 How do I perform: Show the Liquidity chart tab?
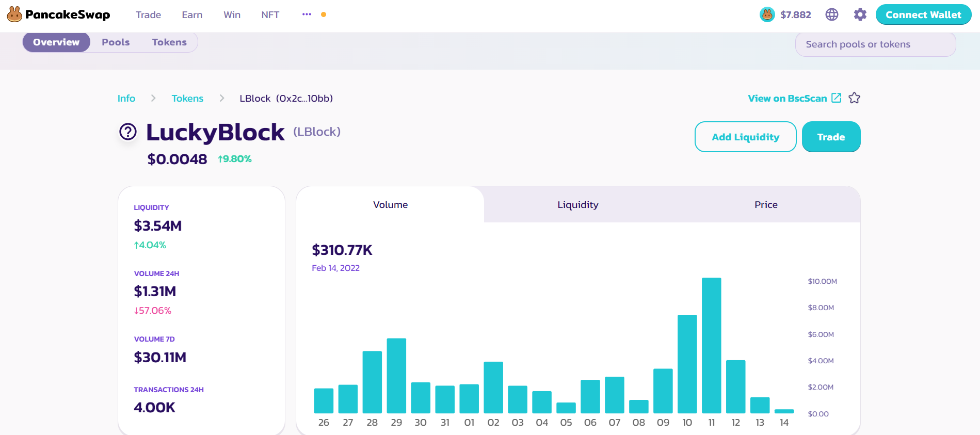pyautogui.click(x=578, y=205)
